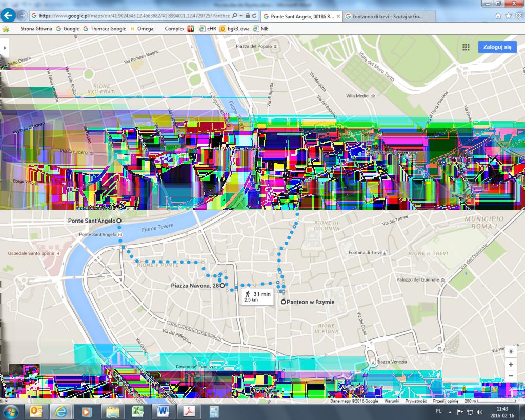Open Omega bookmark
The image size is (525, 420).
[142, 29]
